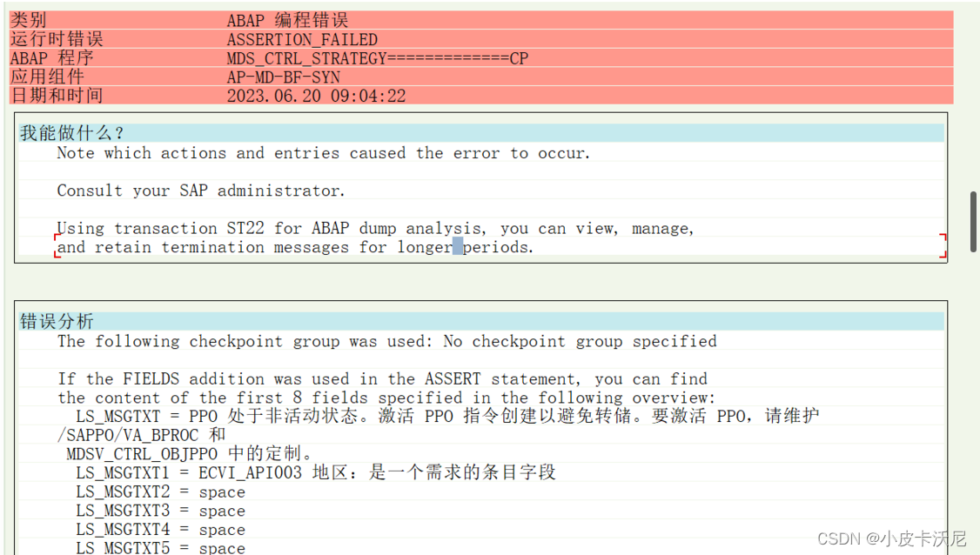
Task: Click line 'Using transaction ST22 for ABAP dump'
Action: point(376,228)
